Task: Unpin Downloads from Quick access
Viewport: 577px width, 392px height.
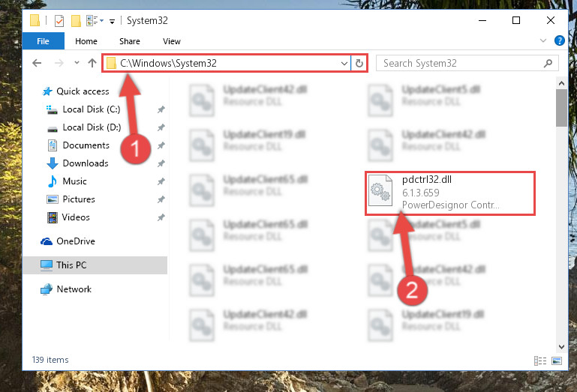Action: coord(161,163)
